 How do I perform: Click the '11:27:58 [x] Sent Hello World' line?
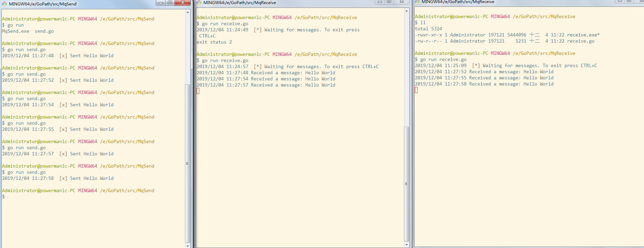click(58, 178)
